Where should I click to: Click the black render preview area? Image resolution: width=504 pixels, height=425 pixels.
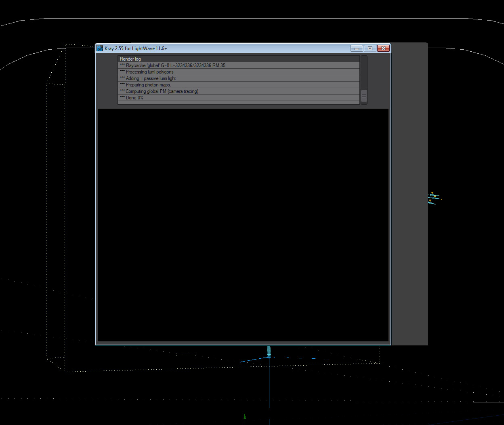tap(243, 225)
